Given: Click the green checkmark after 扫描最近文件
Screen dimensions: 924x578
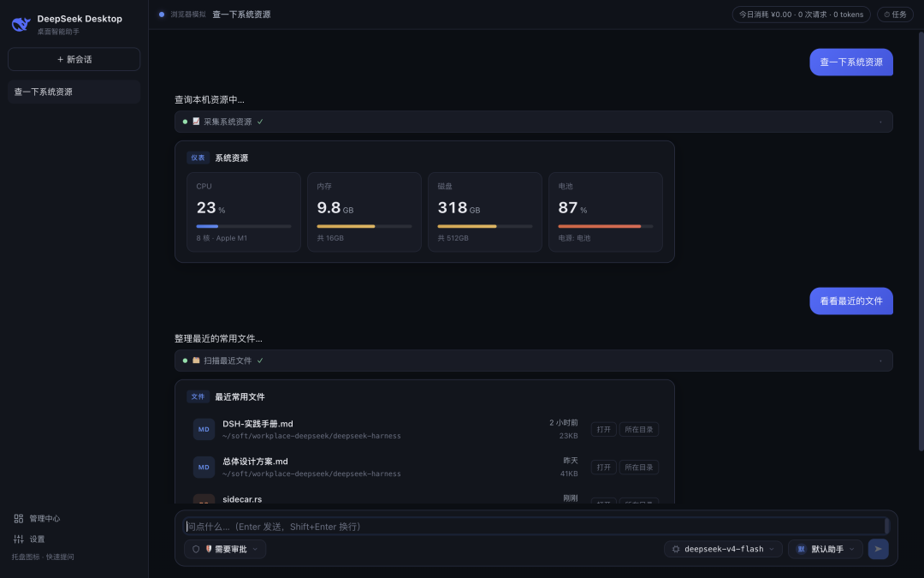Looking at the screenshot, I should (x=260, y=361).
